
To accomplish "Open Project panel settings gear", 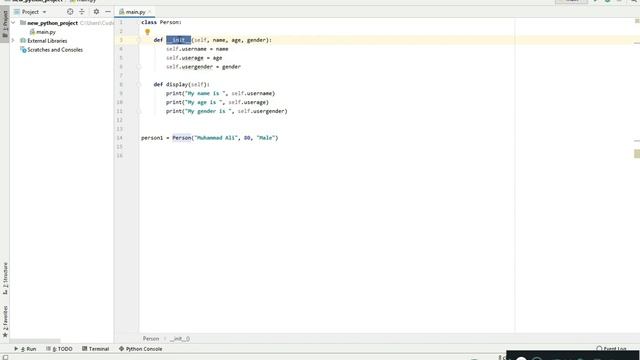I will 96,12.
